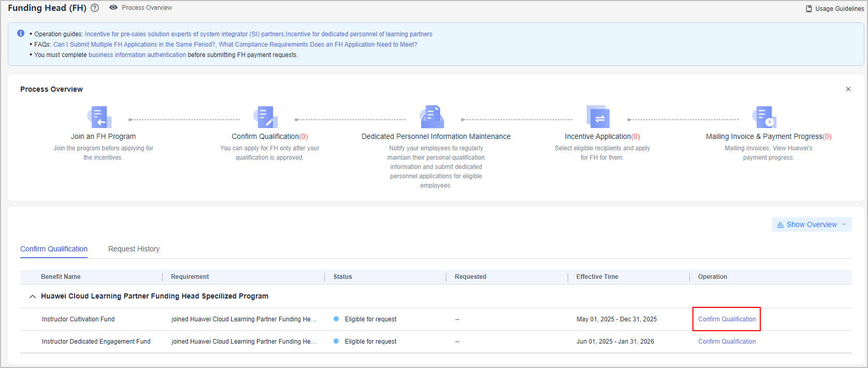Collapse Huawei Cloud Learning Partner program row
The height and width of the screenshot is (368, 868).
33,296
